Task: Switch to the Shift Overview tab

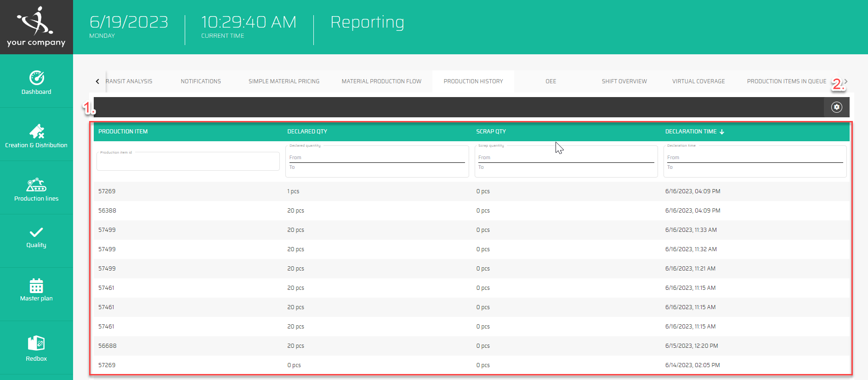Action: click(x=624, y=81)
